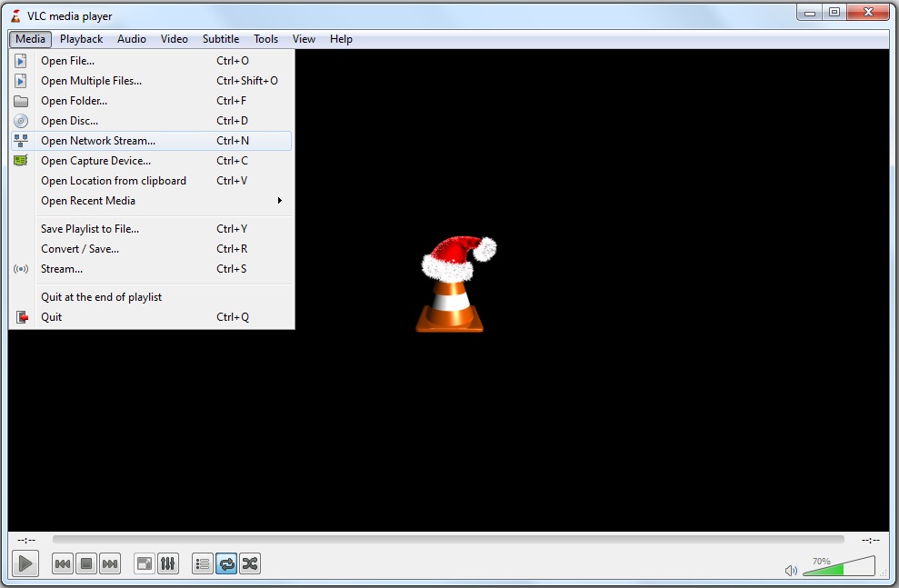
Task: Choose Quit from the Media menu
Action: (152, 317)
